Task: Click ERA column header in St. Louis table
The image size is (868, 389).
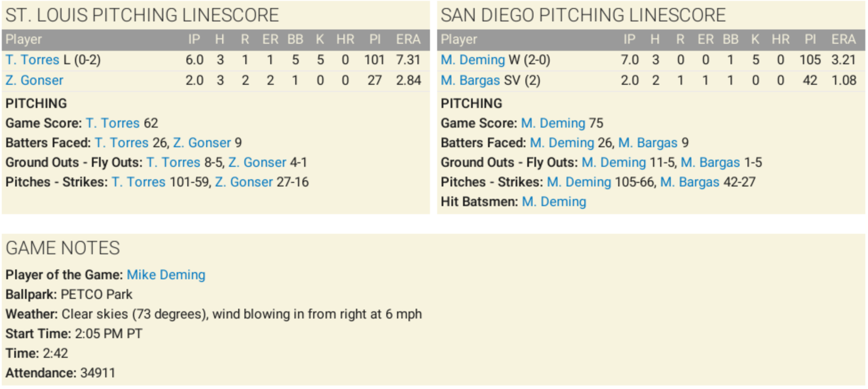Action: [408, 39]
